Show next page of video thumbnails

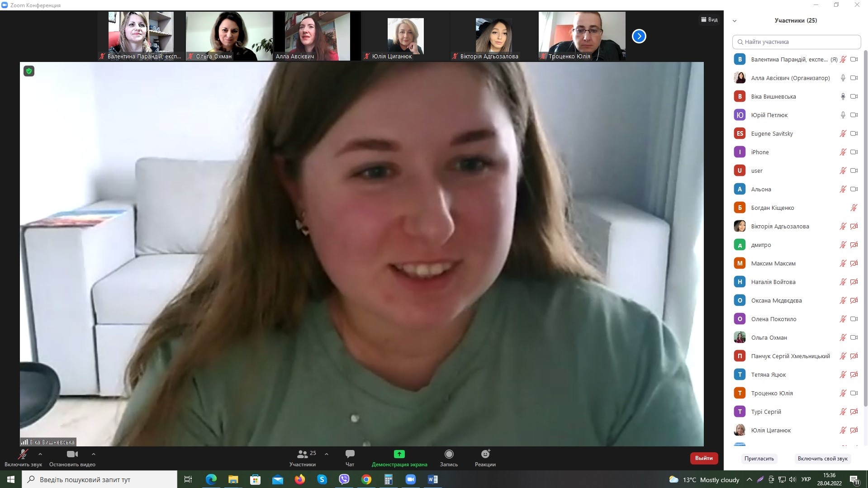pyautogui.click(x=639, y=36)
